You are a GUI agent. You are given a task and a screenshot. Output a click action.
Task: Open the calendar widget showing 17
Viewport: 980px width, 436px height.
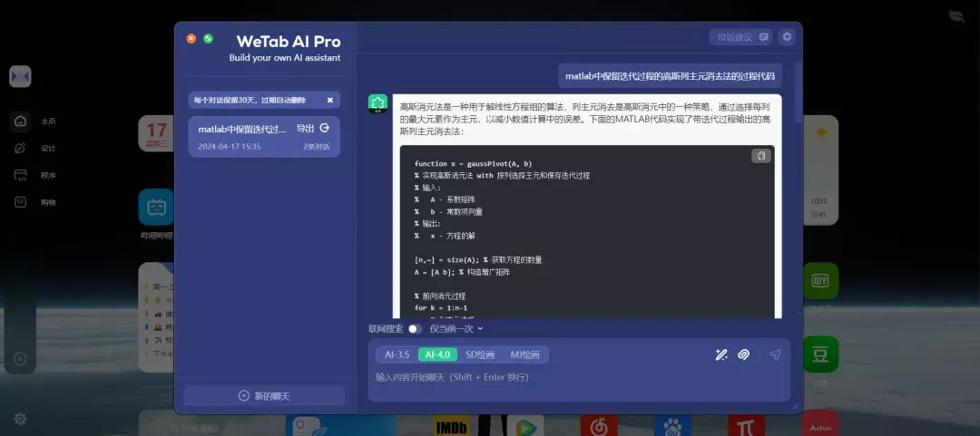click(156, 133)
